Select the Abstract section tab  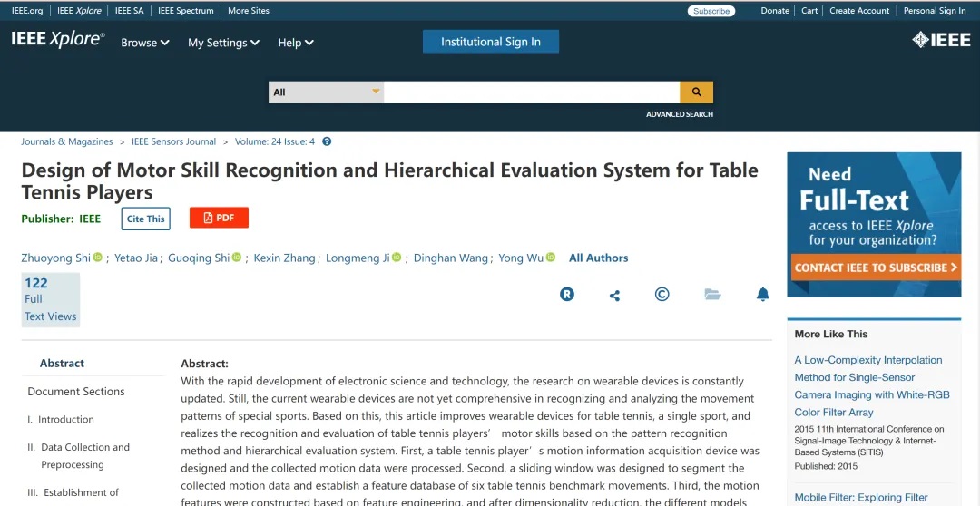click(x=62, y=363)
